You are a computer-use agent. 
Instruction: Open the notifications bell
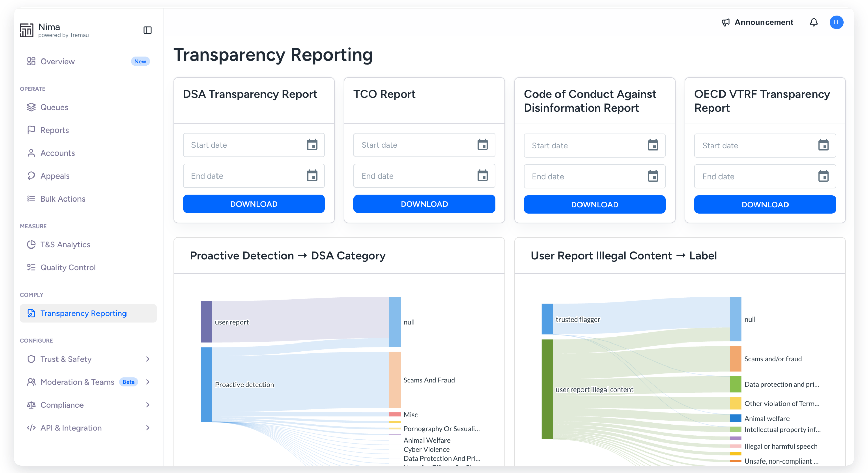pyautogui.click(x=814, y=22)
